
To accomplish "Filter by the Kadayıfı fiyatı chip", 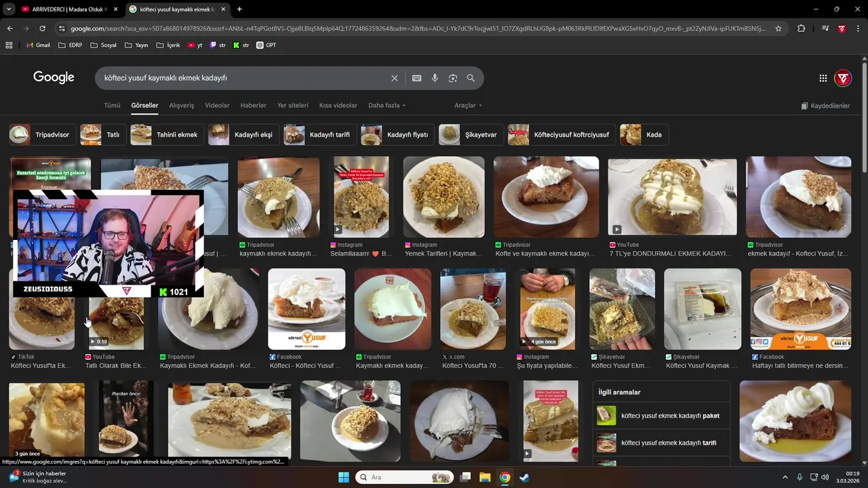I will [x=397, y=135].
